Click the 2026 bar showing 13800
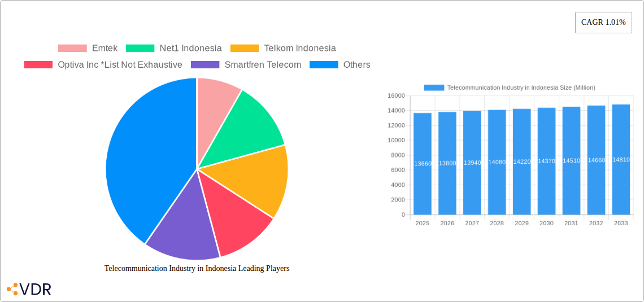 (447, 163)
